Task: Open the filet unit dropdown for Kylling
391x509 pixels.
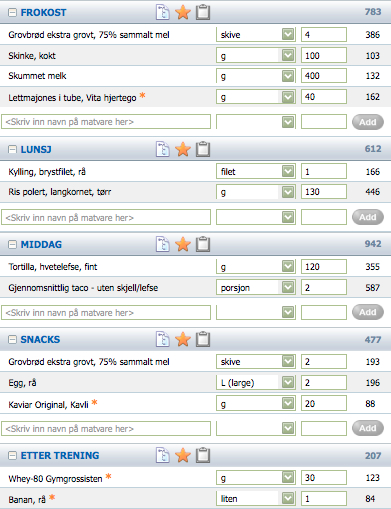Action: pyautogui.click(x=288, y=171)
